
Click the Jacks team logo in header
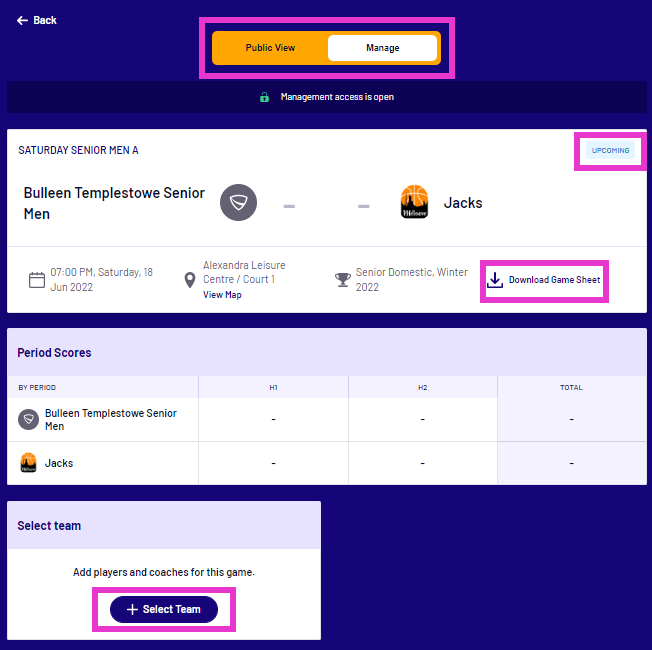[414, 203]
